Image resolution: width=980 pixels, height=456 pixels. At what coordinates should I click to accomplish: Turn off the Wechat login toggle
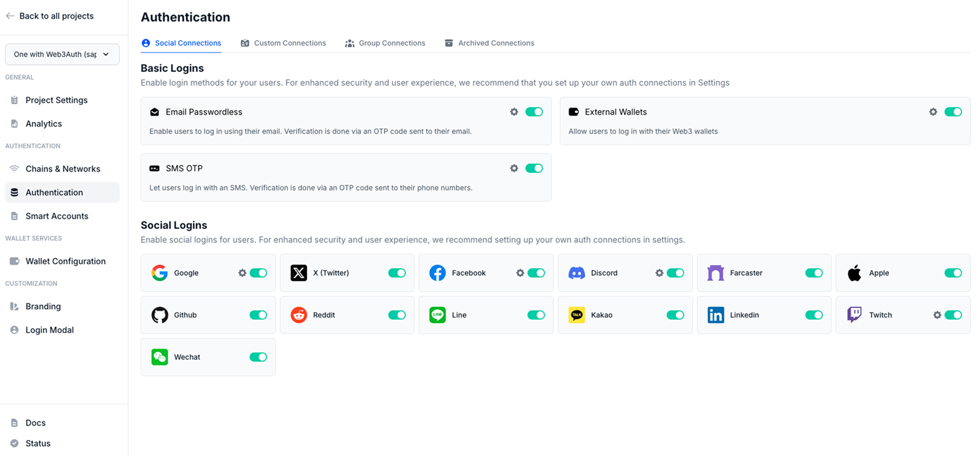pyautogui.click(x=258, y=357)
